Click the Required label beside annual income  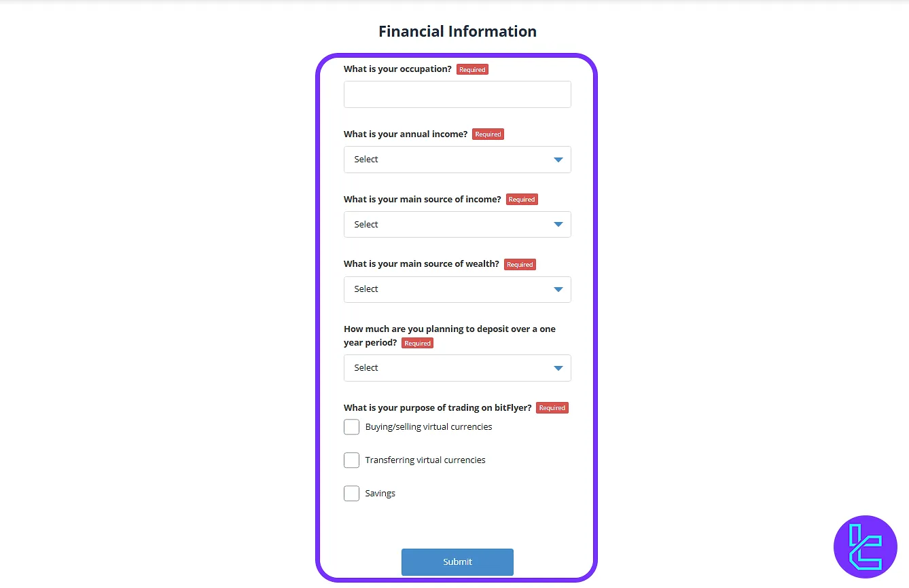click(488, 134)
